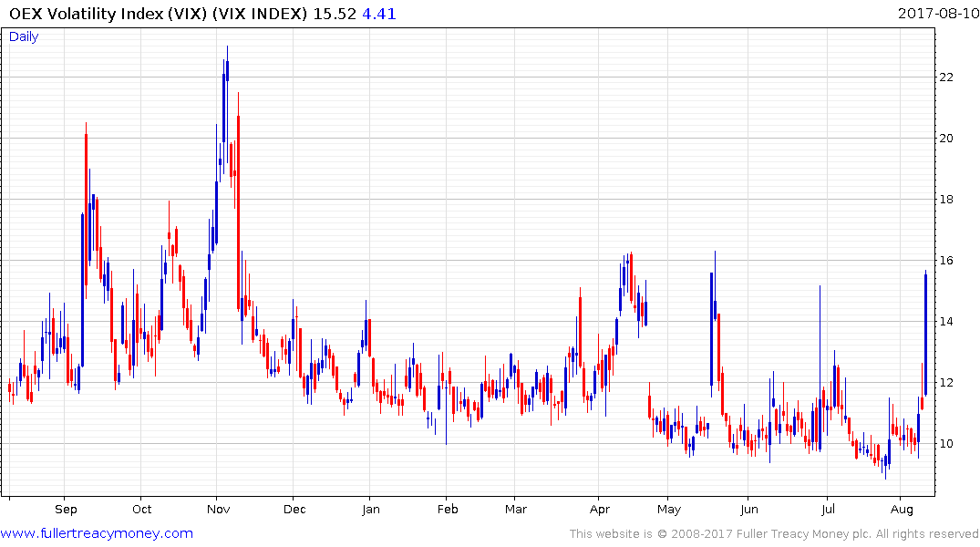Click the 'Feb' month axis label

tap(448, 509)
